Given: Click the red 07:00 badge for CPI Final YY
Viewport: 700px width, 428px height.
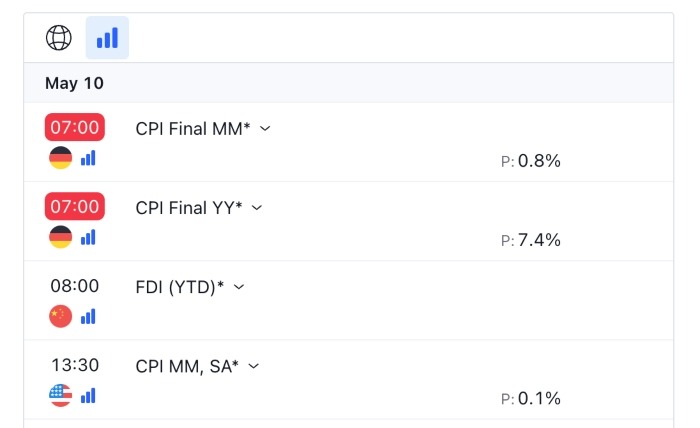Looking at the screenshot, I should (75, 206).
